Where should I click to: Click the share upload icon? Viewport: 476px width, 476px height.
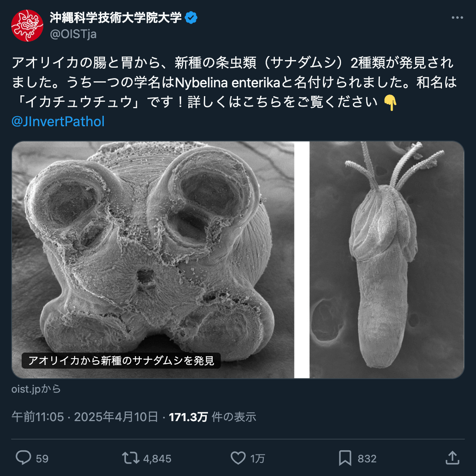(x=452, y=458)
